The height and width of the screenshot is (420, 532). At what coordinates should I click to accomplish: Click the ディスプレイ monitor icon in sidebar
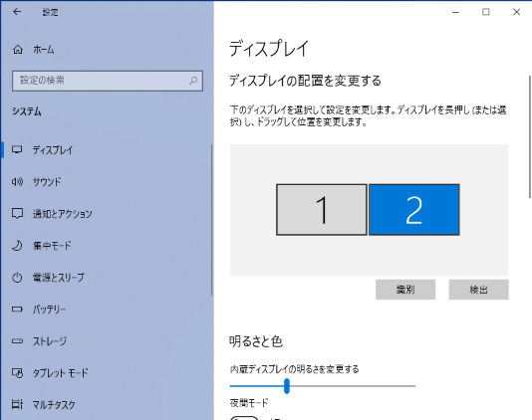pos(17,149)
